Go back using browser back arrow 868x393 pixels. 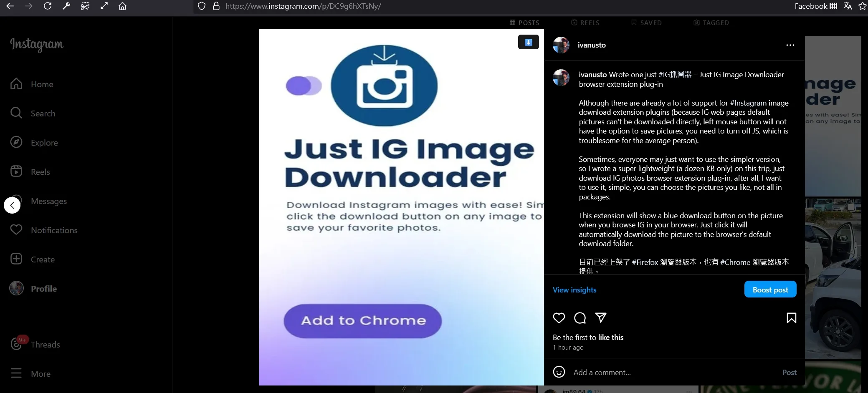click(10, 6)
